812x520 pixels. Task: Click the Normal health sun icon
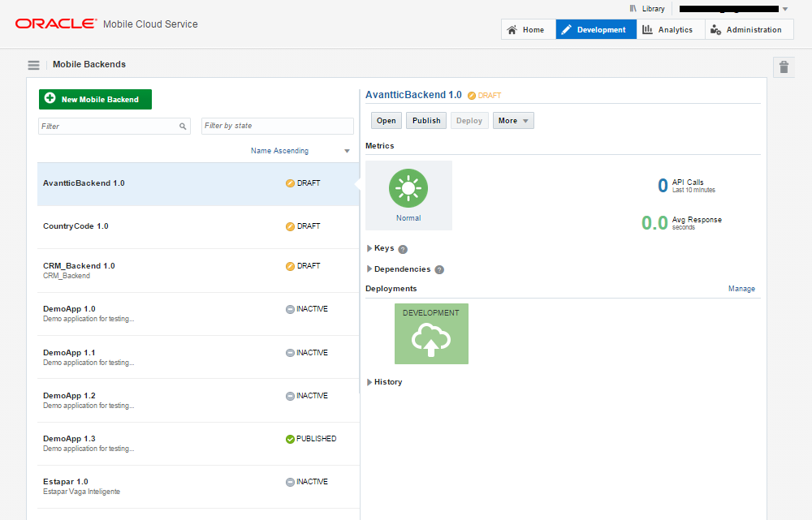[408, 188]
